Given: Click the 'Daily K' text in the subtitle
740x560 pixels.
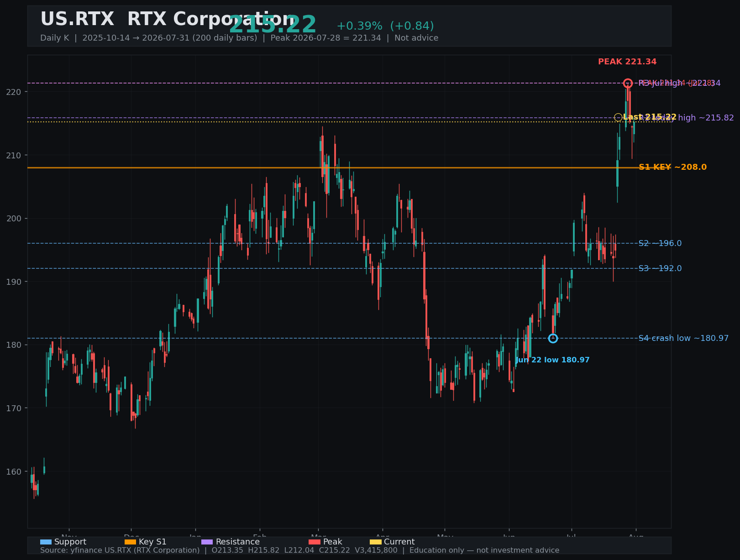Looking at the screenshot, I should point(54,38).
